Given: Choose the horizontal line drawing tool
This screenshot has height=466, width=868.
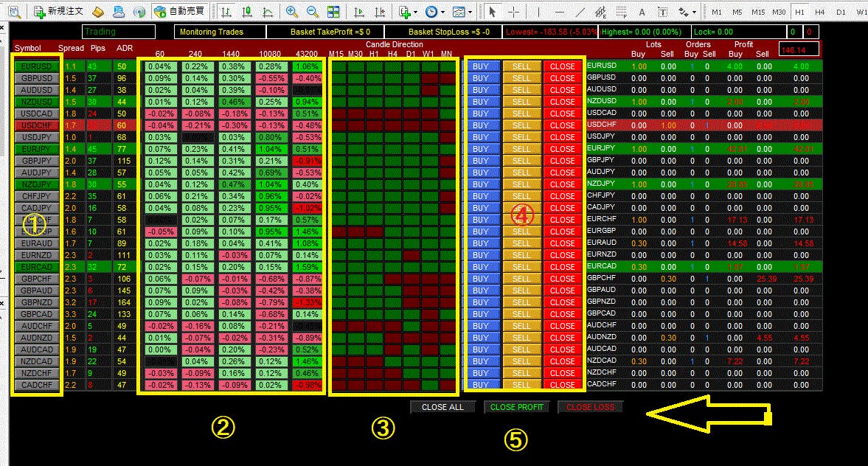Looking at the screenshot, I should pos(558,12).
